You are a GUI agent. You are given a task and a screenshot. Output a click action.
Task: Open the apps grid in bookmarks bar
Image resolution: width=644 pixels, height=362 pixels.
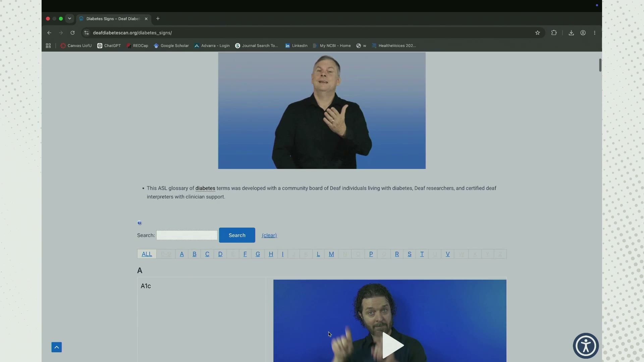coord(48,46)
